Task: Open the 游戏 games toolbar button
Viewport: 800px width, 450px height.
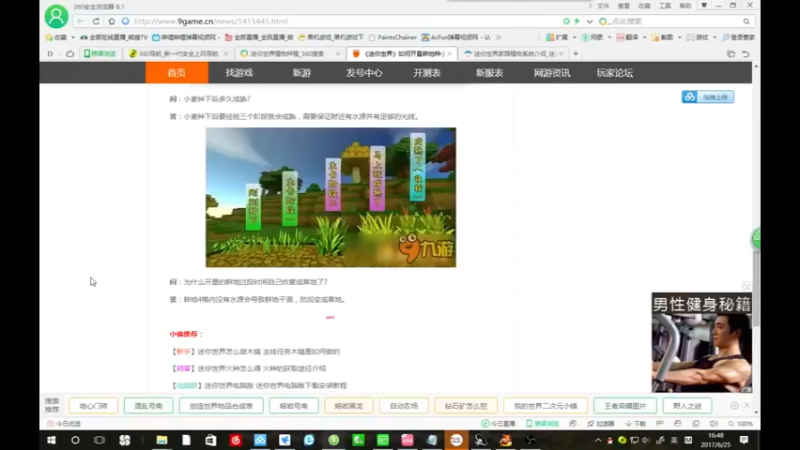Action: coord(697,37)
